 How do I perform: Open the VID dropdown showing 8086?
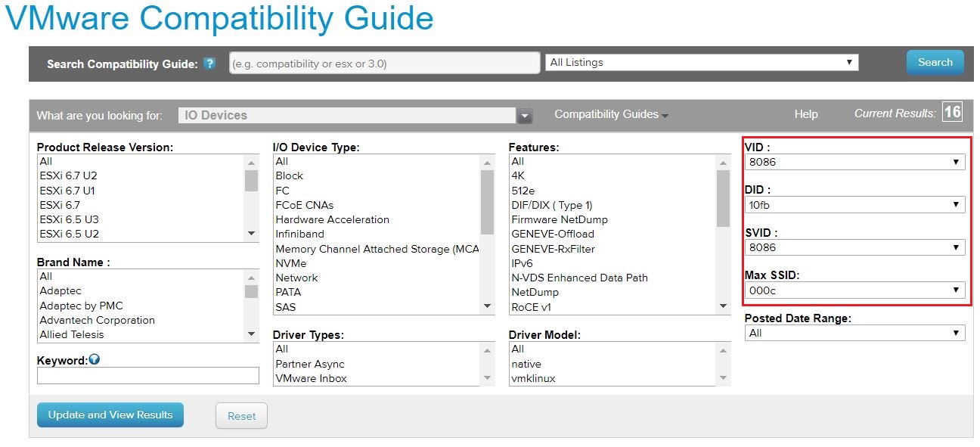coord(855,162)
